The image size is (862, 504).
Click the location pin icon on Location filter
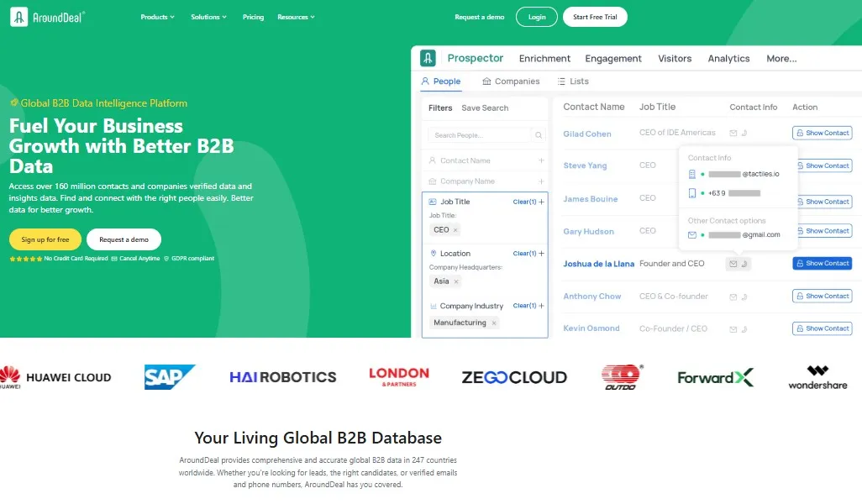pyautogui.click(x=434, y=254)
